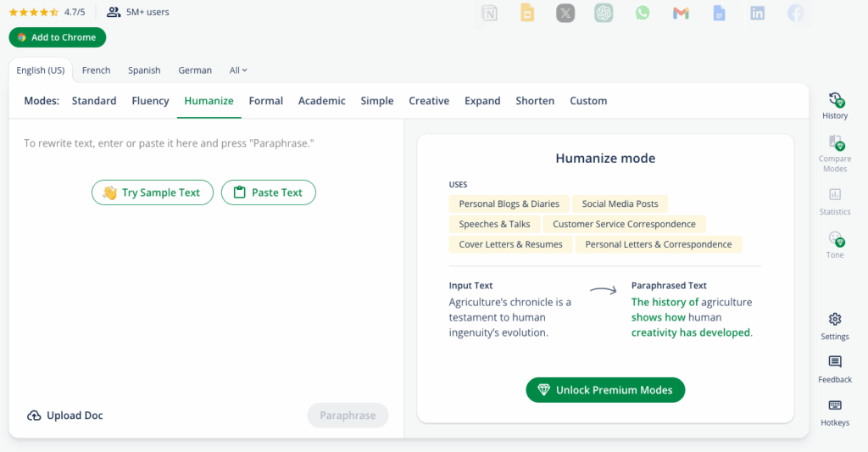The image size is (868, 452).
Task: Select the Shorten mode
Action: click(x=535, y=101)
